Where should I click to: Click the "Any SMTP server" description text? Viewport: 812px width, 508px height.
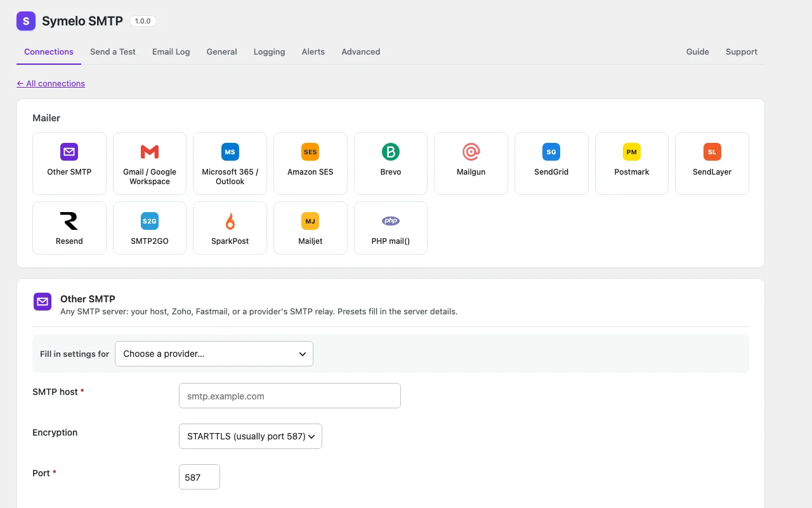(259, 312)
